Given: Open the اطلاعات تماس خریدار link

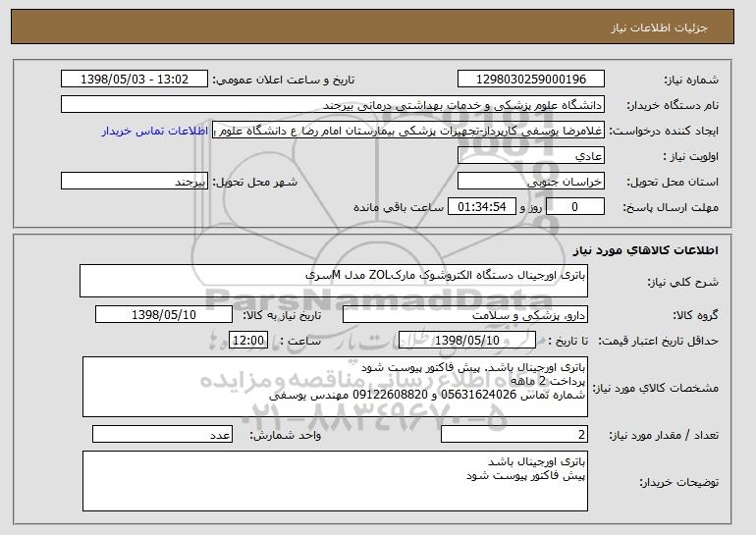Looking at the screenshot, I should [x=155, y=131].
